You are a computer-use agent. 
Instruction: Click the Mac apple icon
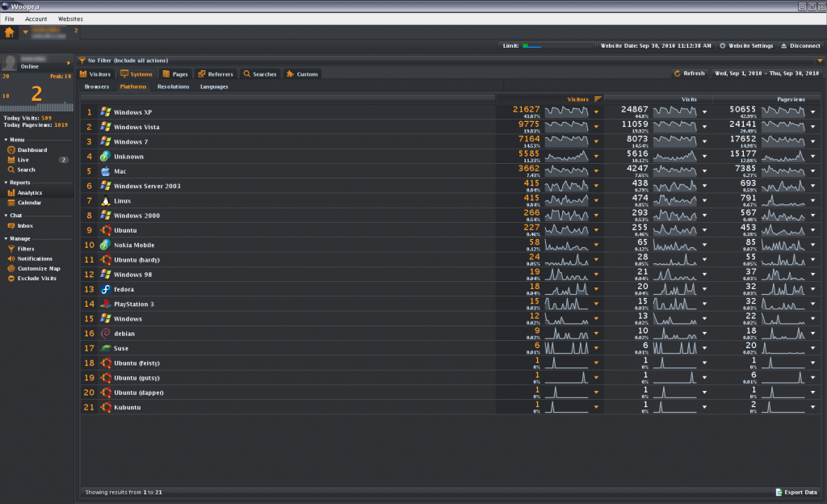click(x=106, y=170)
